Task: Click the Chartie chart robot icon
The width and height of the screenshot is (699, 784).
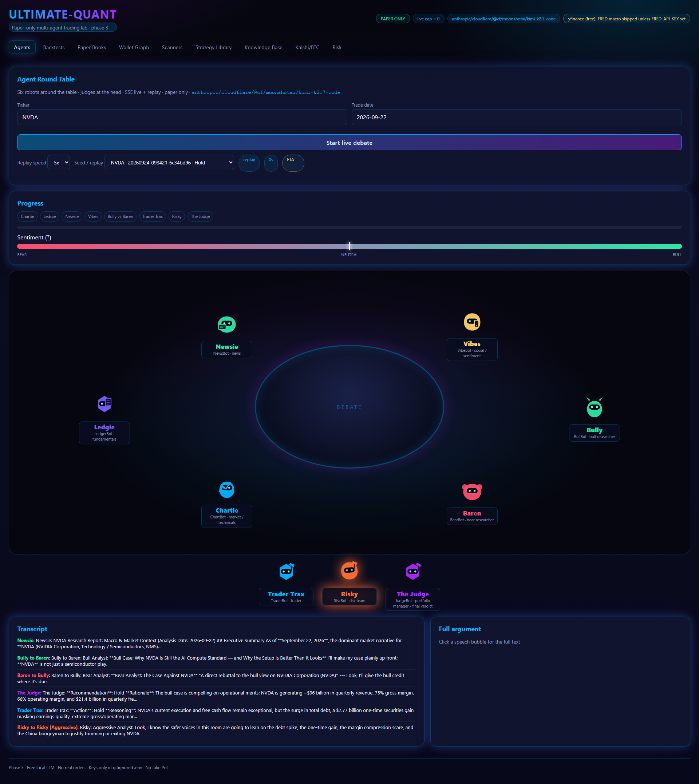Action: pyautogui.click(x=226, y=489)
